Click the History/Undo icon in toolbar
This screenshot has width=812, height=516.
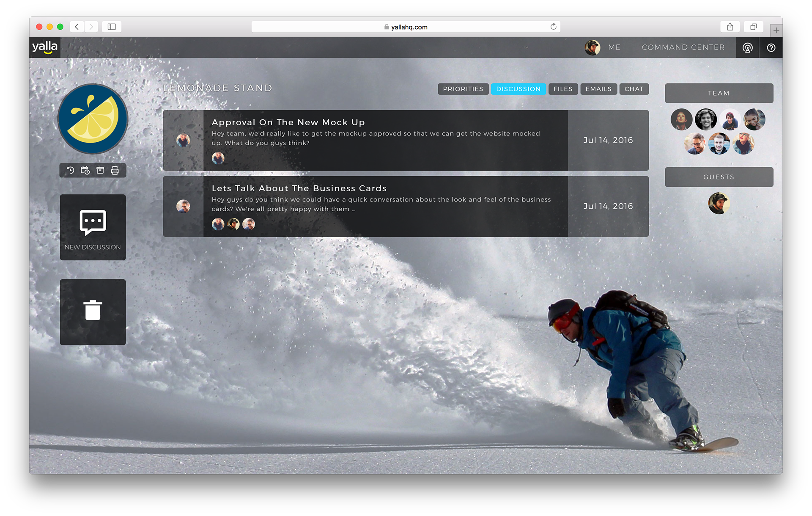(71, 171)
